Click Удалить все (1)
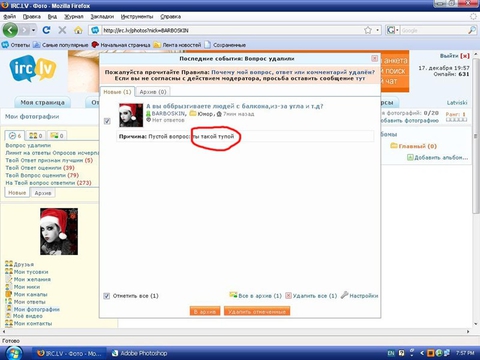This screenshot has height=360, width=480. click(311, 295)
